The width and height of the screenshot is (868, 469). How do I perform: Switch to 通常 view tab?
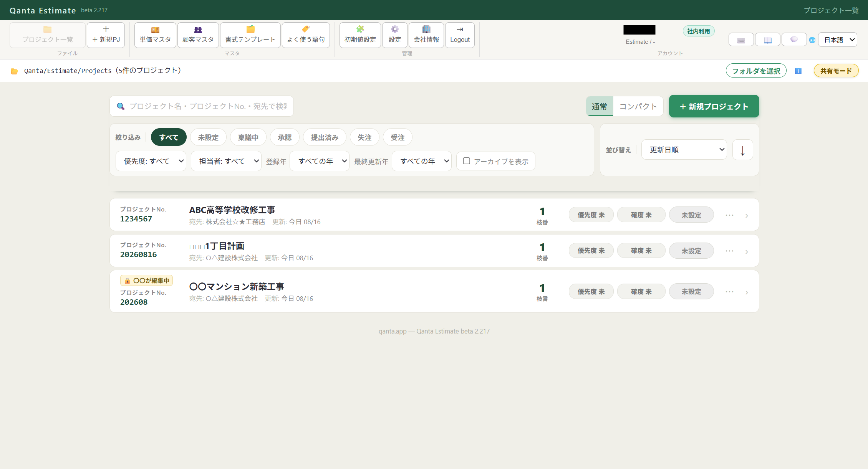(x=600, y=106)
